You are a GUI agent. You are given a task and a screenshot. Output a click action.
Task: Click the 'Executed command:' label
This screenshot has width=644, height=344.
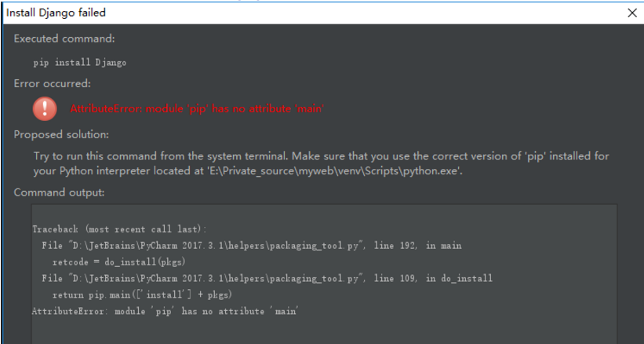click(64, 38)
